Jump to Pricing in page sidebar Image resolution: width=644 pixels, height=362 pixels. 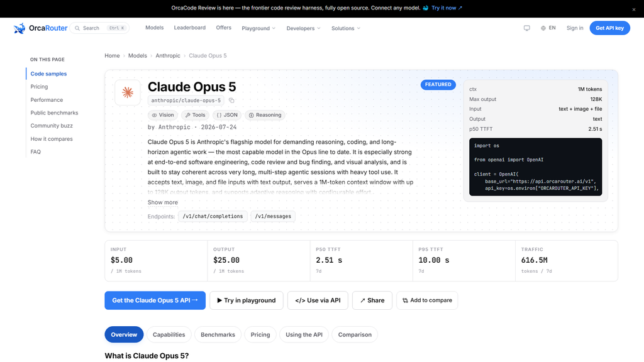tap(39, 87)
